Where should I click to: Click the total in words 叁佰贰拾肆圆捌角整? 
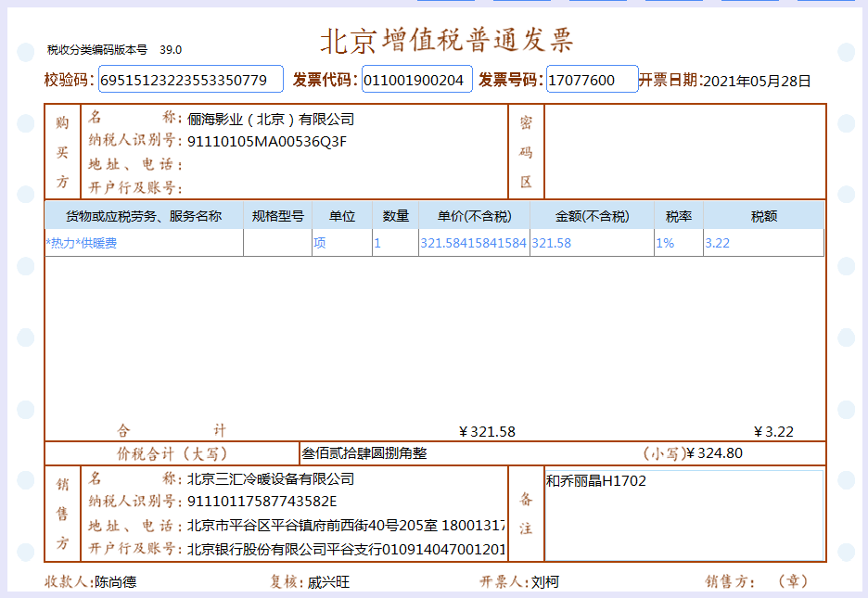click(364, 453)
